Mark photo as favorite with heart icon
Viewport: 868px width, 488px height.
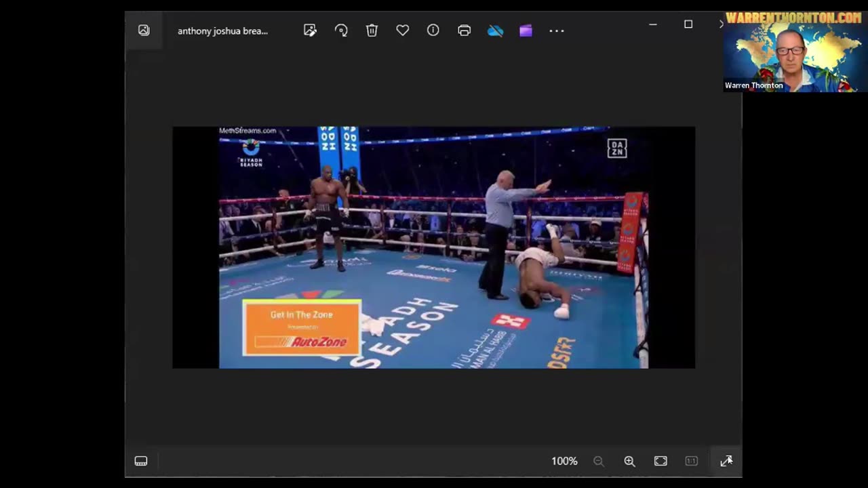pyautogui.click(x=403, y=30)
